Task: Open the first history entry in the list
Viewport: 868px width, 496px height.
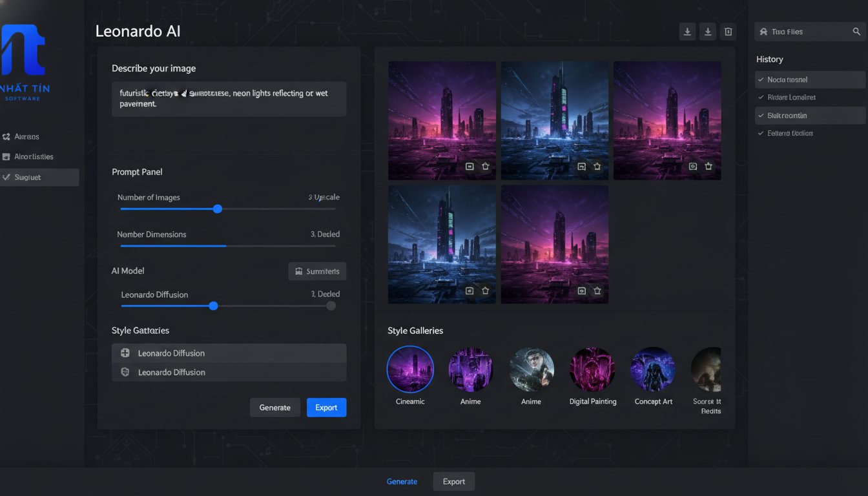Action: pos(810,80)
